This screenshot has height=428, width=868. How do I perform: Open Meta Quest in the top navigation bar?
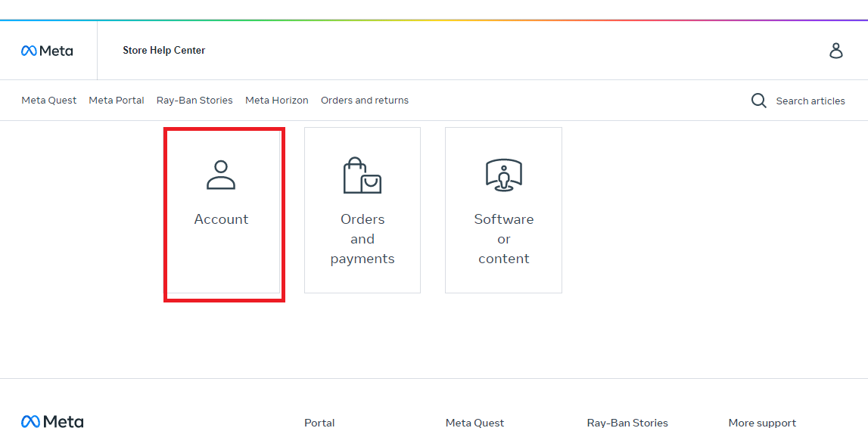click(49, 101)
